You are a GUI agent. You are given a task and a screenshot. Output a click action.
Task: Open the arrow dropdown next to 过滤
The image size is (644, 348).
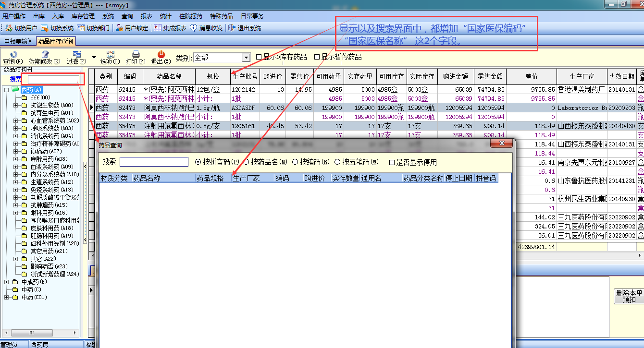(x=94, y=57)
